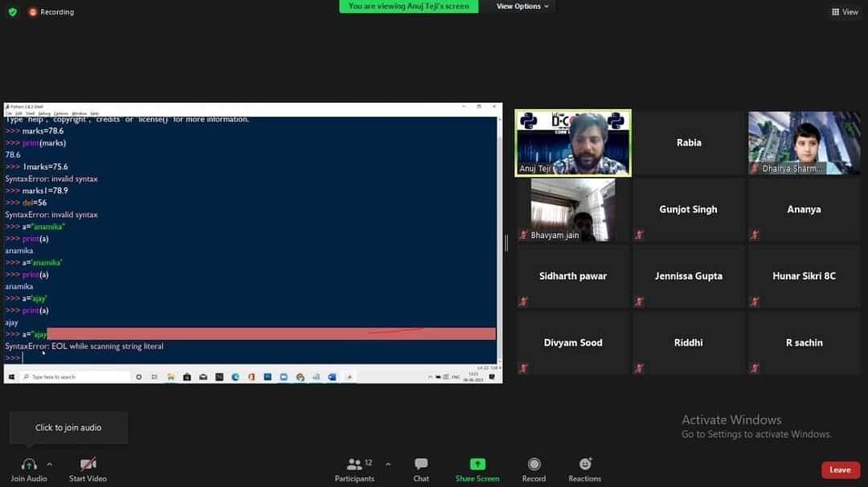Open the Window menu in Python Shell

tap(79, 113)
